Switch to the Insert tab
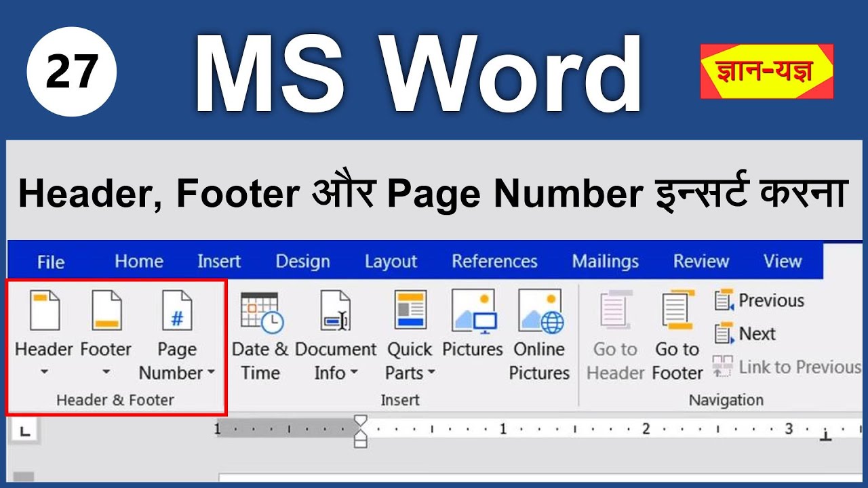The width and height of the screenshot is (868, 488). click(x=219, y=261)
